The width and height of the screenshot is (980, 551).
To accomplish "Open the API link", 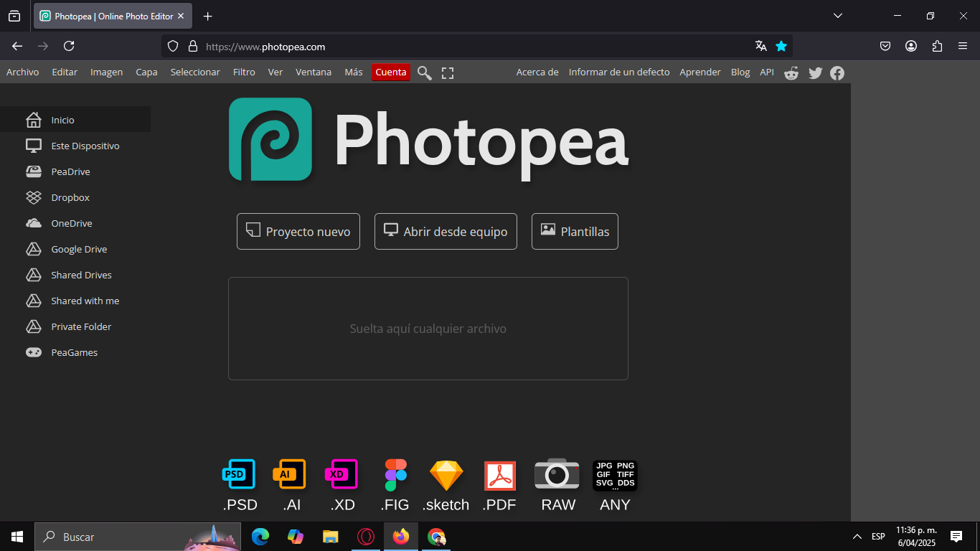I will (767, 72).
